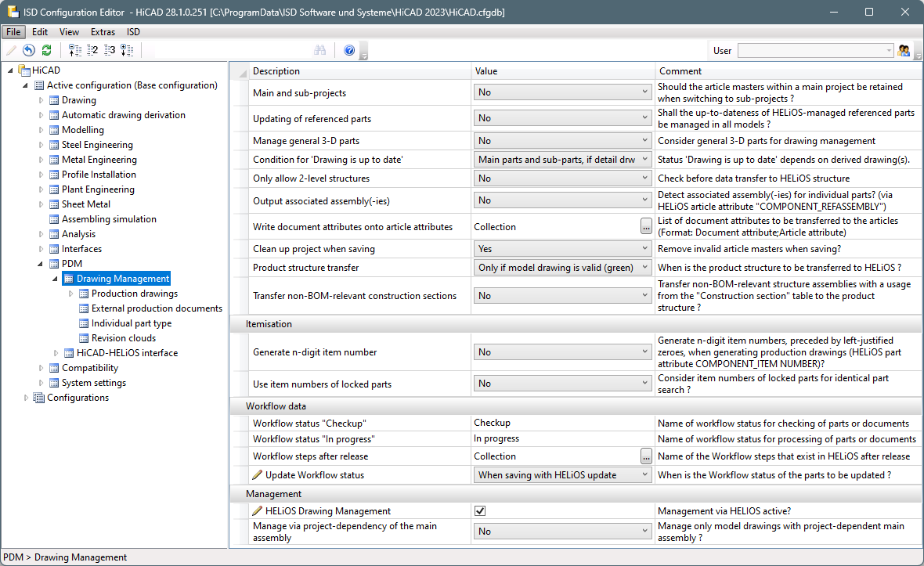Viewport: 924px width, 566px height.
Task: Click the pencil edit icon in the toolbar
Action: [11, 50]
